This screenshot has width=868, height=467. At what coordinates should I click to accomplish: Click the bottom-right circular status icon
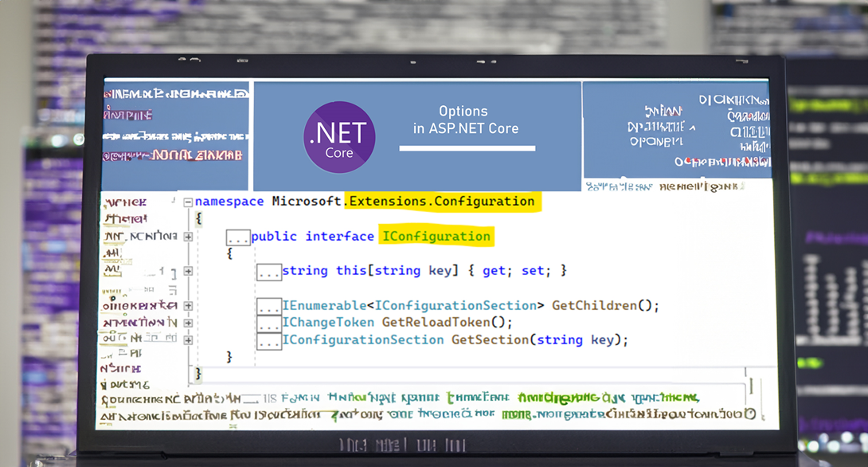[752, 414]
